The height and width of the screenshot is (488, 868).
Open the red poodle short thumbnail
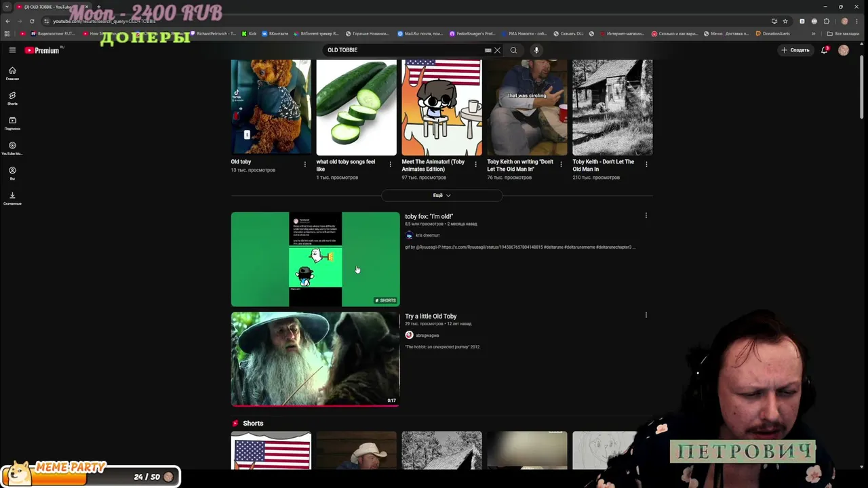click(x=271, y=107)
